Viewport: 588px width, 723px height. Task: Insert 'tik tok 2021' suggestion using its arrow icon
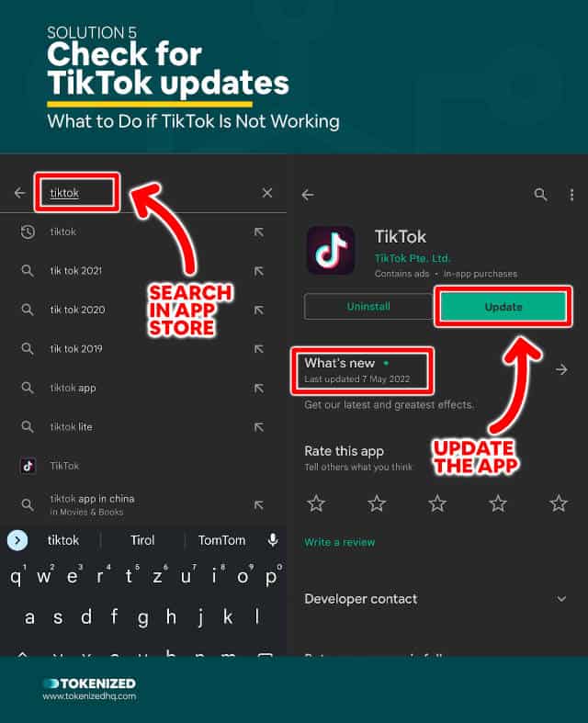coord(259,271)
